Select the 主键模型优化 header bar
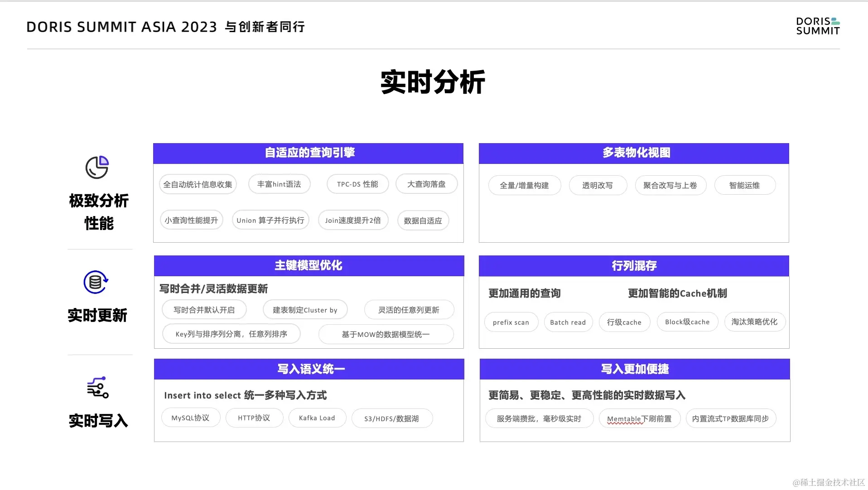Screen dimensions: 868x490 (x=309, y=266)
